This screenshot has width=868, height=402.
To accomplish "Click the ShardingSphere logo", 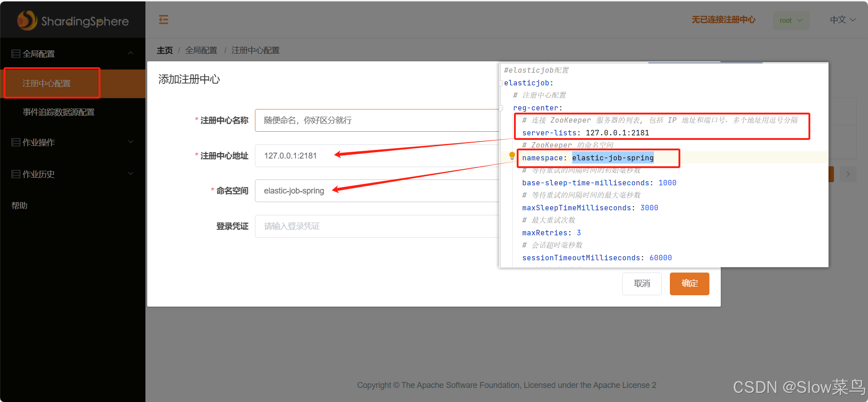I will [x=73, y=20].
